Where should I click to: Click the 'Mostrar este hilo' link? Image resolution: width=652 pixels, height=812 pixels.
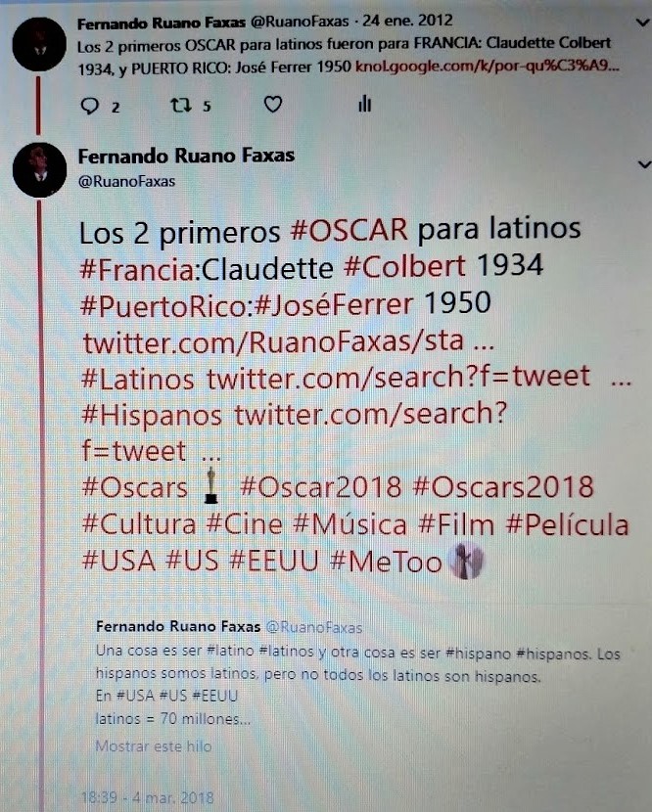pyautogui.click(x=154, y=746)
